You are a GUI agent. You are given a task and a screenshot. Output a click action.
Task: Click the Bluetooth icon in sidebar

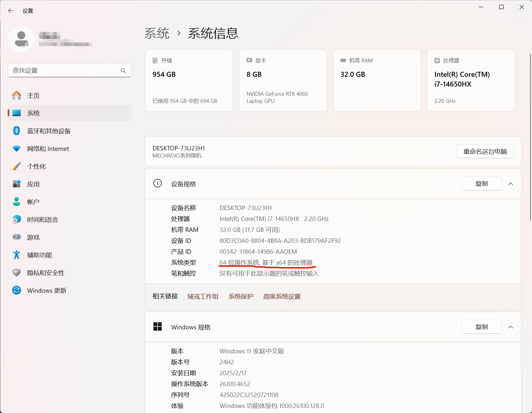[17, 131]
